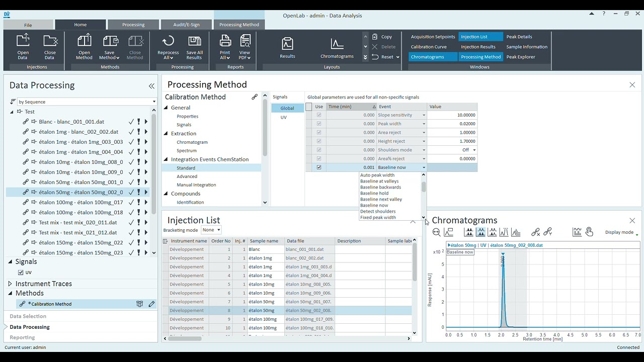Open the File tab
The image size is (644, 362).
[x=28, y=25]
